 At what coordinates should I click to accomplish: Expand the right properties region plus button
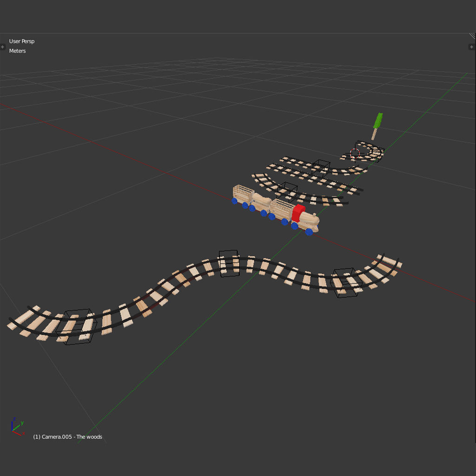pos(471,47)
